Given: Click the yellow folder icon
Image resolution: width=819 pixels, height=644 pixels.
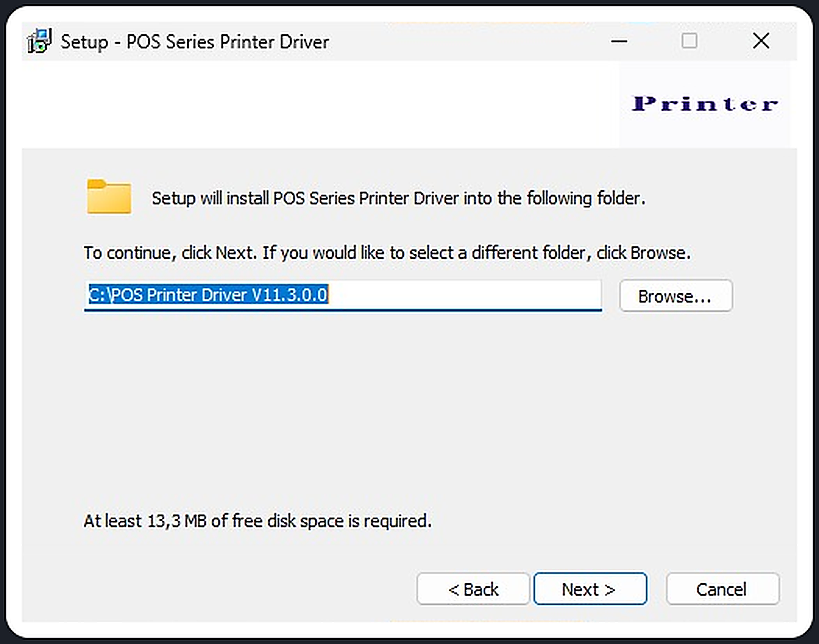Looking at the screenshot, I should (109, 196).
